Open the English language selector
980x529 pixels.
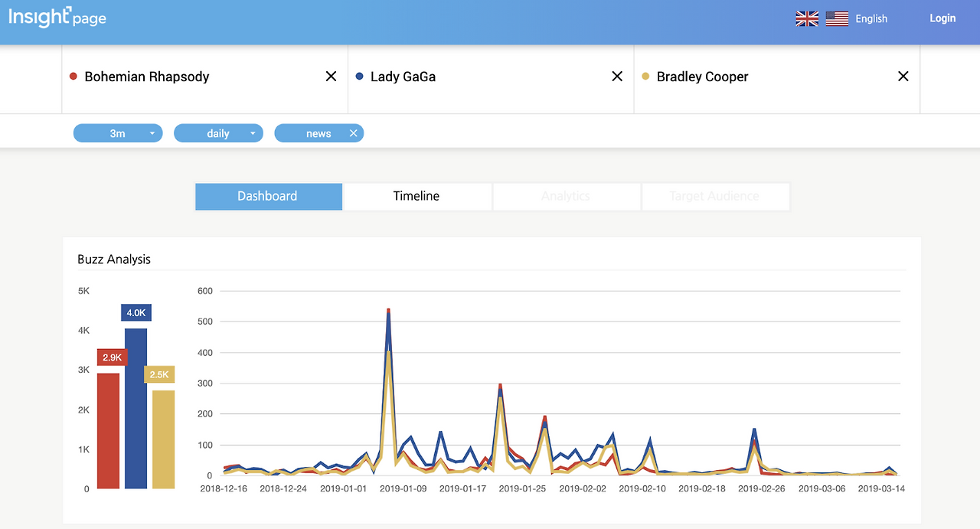(871, 18)
